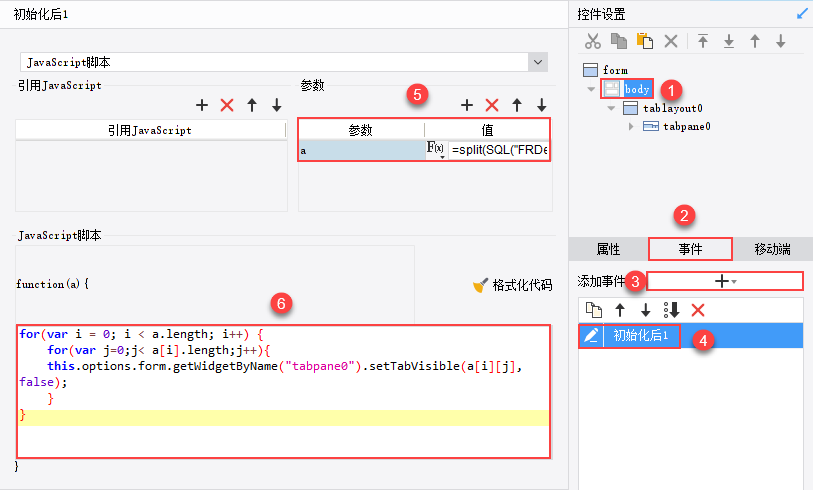813x490 pixels.
Task: Click the paste clipboard icon in widget settings
Action: (x=644, y=41)
